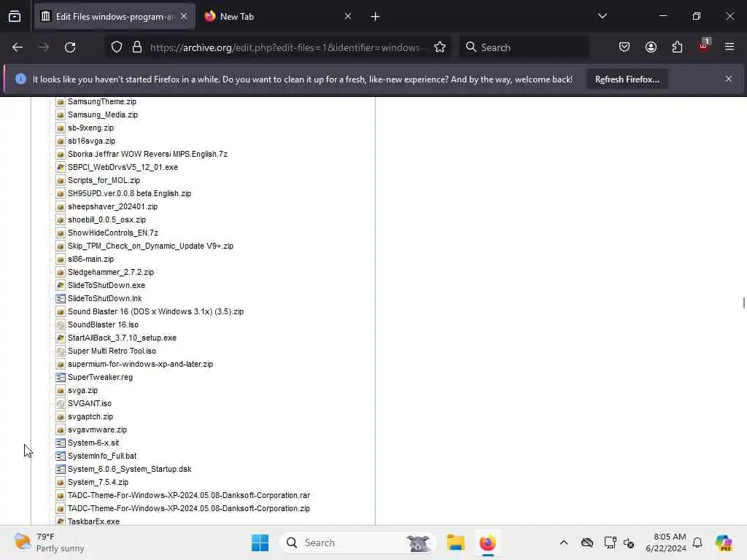Dismiss the refresh Firefox notification bar
747x560 pixels.
tap(729, 79)
